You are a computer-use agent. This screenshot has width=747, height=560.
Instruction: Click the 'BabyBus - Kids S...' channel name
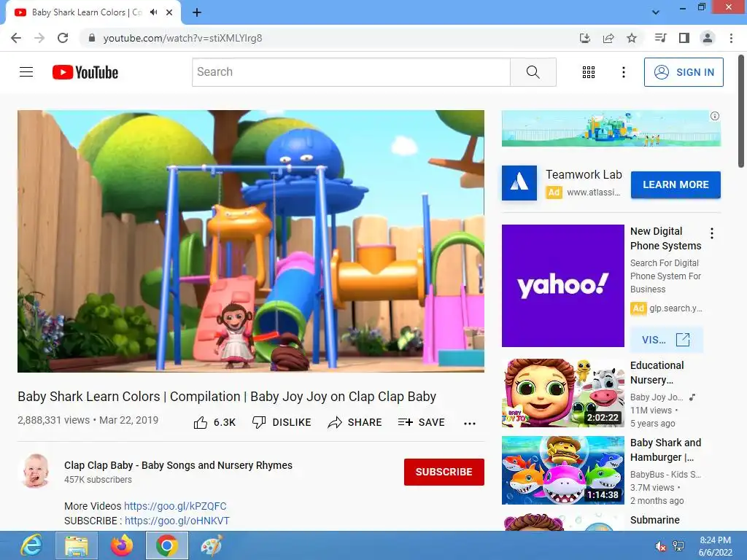(665, 474)
